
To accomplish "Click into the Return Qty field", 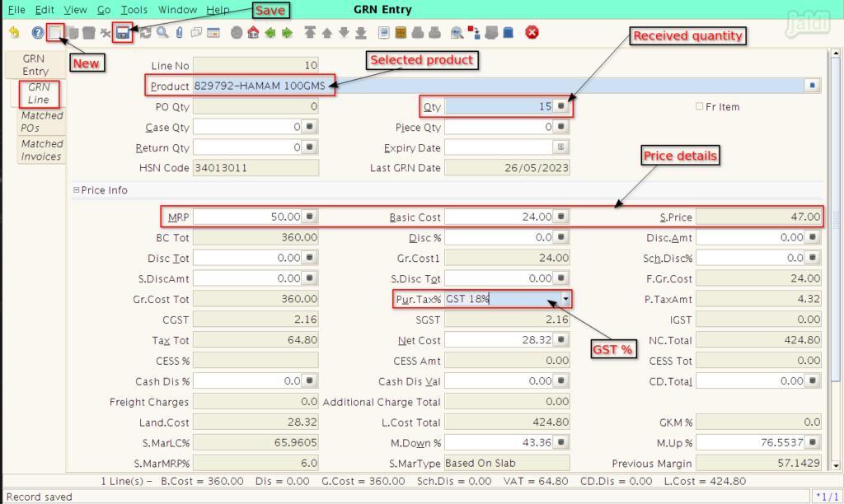I will coord(247,147).
